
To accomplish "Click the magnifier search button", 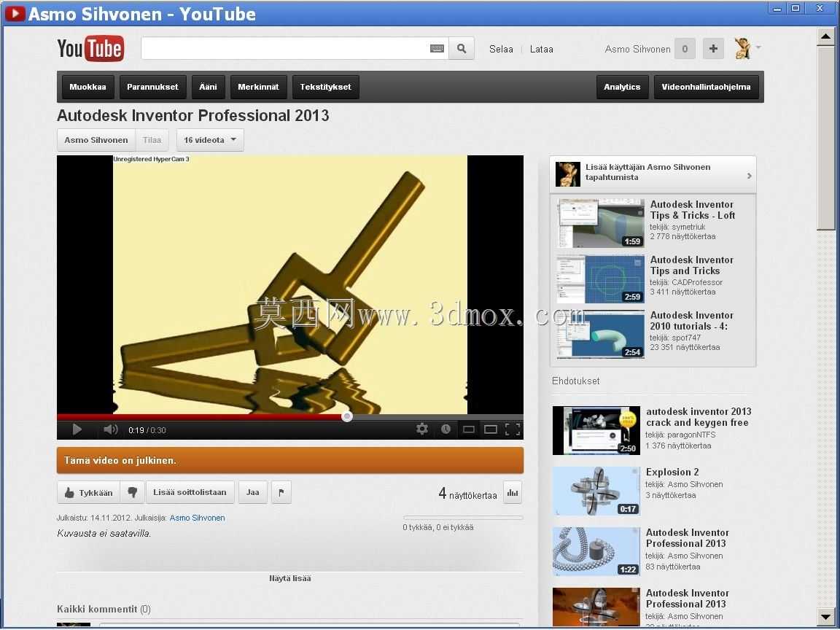I will (x=462, y=49).
